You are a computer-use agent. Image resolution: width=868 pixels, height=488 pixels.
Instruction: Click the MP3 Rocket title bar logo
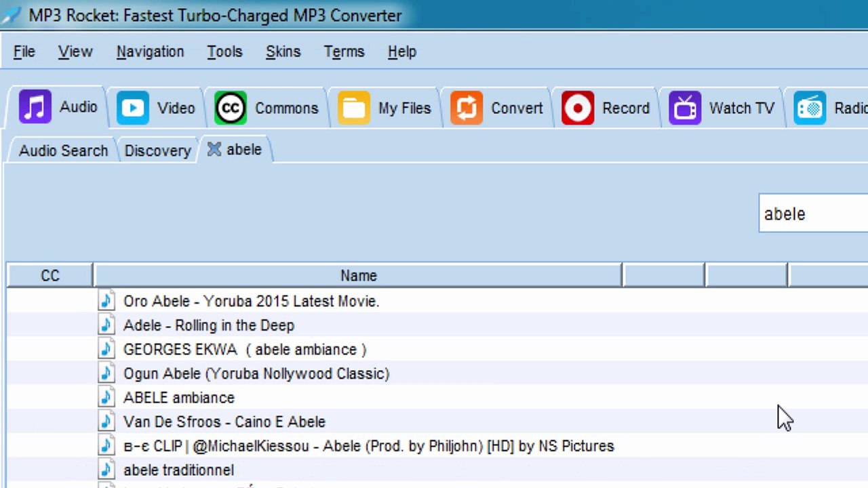(x=11, y=15)
